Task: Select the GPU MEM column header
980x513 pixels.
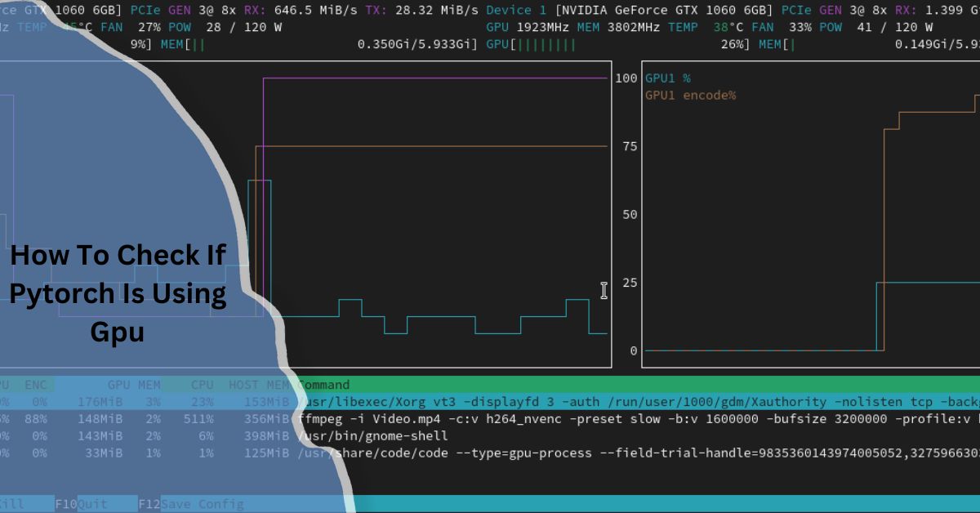Action: pyautogui.click(x=133, y=385)
